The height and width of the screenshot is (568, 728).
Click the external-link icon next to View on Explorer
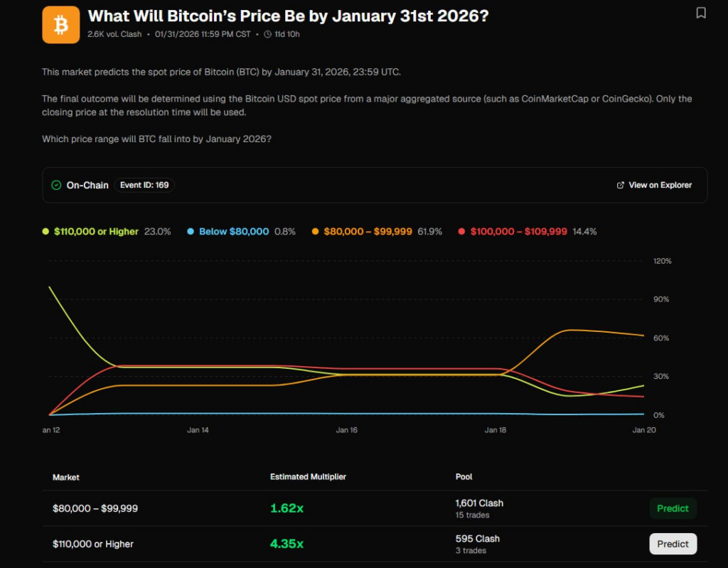(621, 185)
